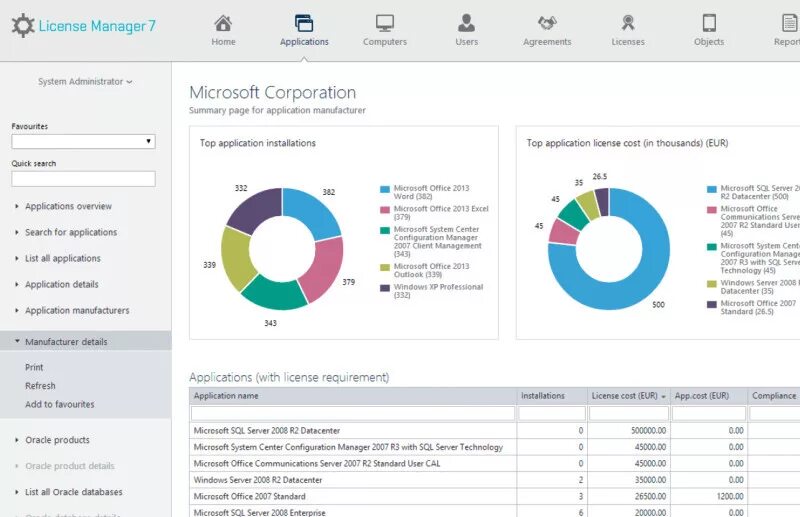
Task: Sort by Application name column header
Action: pyautogui.click(x=353, y=396)
